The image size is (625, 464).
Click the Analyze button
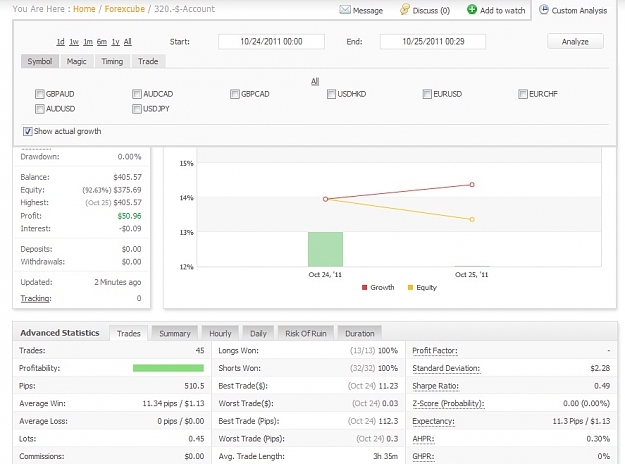pos(575,41)
